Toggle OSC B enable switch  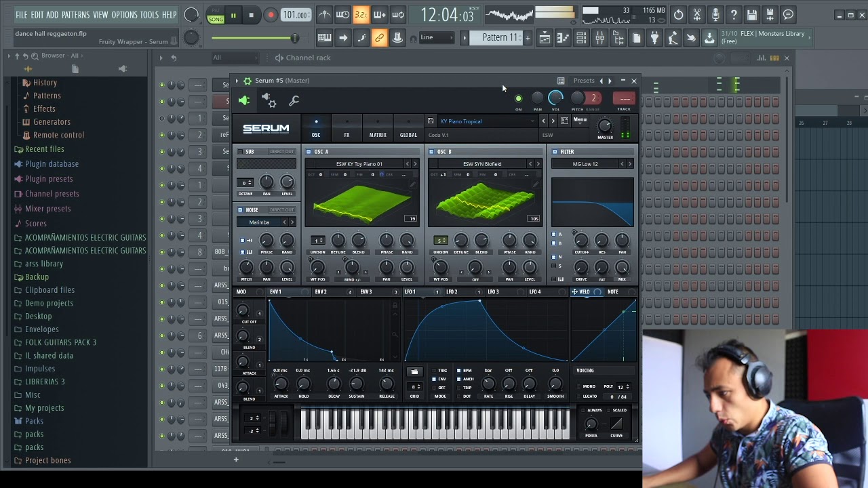click(x=431, y=152)
